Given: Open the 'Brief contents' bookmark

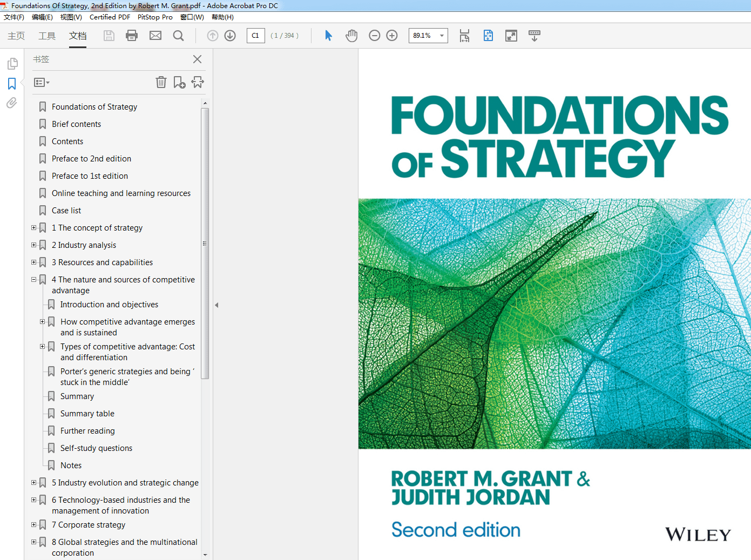Looking at the screenshot, I should point(76,124).
